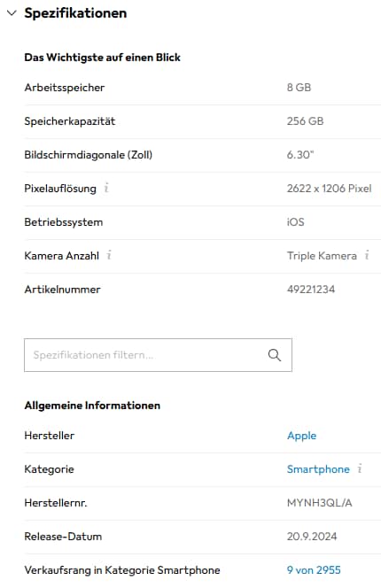This screenshot has width=381, height=588.
Task: Click the info icon after Triple Kamera
Action: pyautogui.click(x=367, y=255)
